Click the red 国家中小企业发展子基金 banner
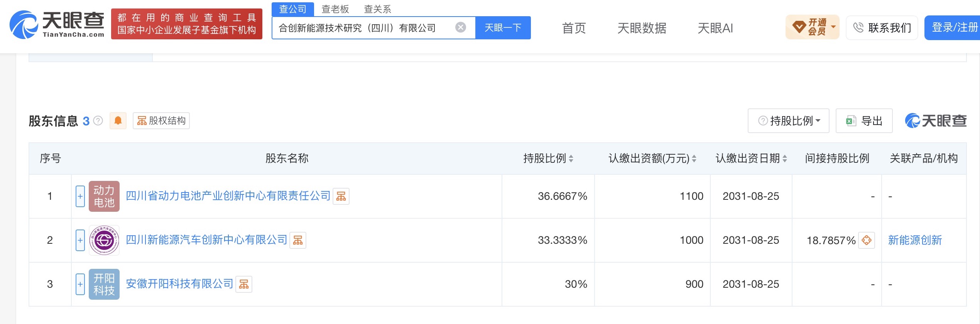Screen dimensions: 980x324 [187, 24]
